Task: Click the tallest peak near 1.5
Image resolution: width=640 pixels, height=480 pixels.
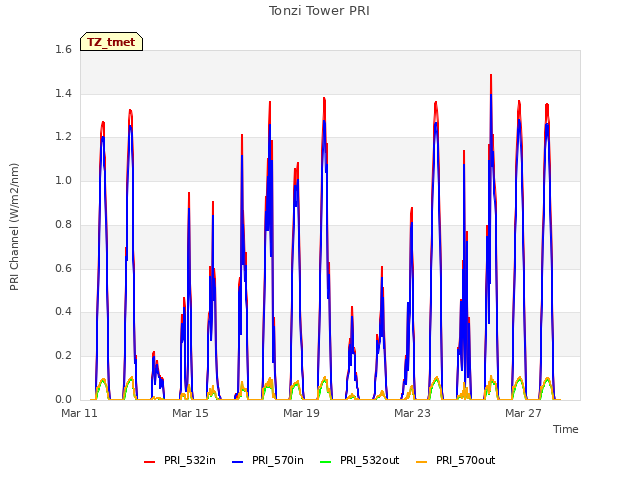Action: click(491, 76)
